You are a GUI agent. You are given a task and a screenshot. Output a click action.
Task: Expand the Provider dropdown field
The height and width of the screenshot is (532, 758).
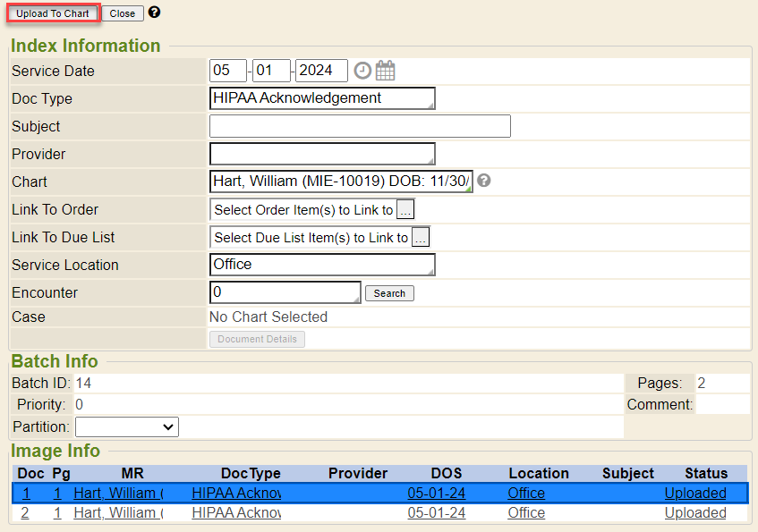point(322,154)
